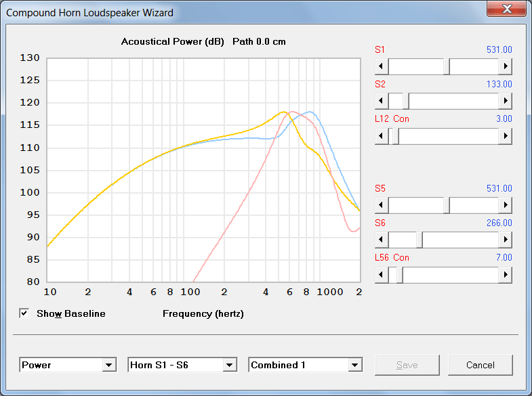Click the right arrow of L56 Con slider

(x=505, y=275)
